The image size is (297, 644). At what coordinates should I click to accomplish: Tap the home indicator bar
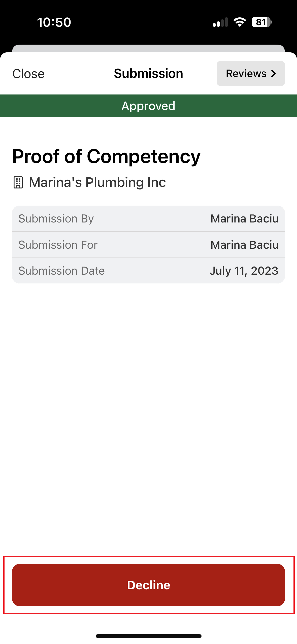tap(148, 636)
